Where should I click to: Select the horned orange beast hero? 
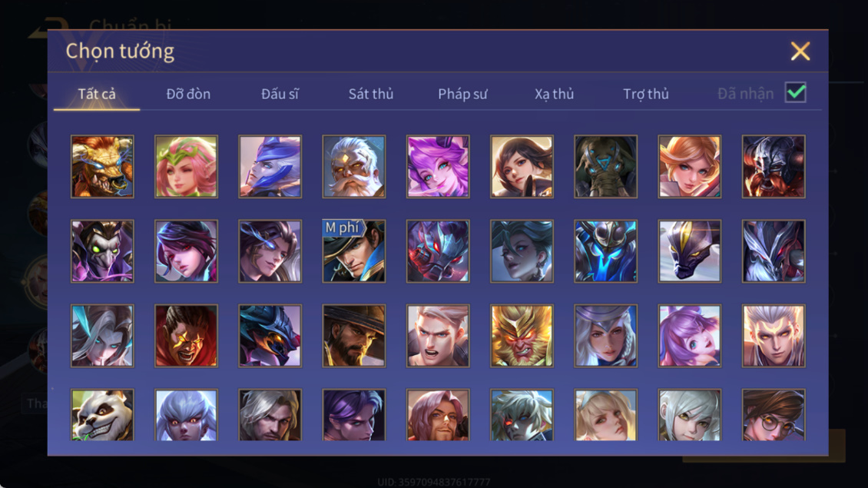pos(102,167)
